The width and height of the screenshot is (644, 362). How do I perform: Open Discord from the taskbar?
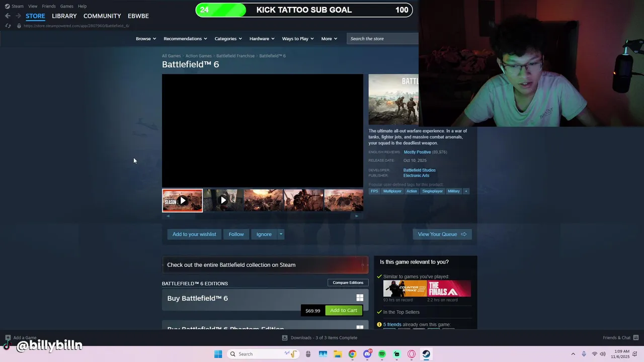[x=367, y=354]
